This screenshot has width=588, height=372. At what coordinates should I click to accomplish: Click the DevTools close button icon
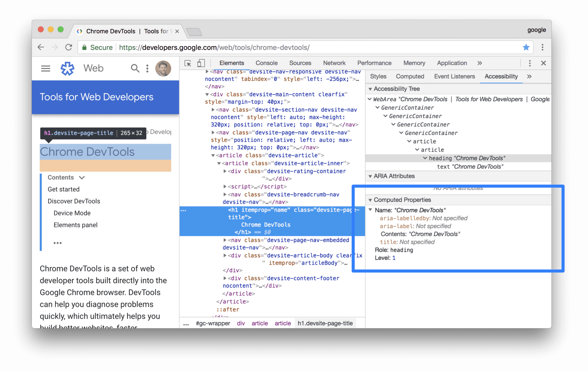tap(543, 63)
